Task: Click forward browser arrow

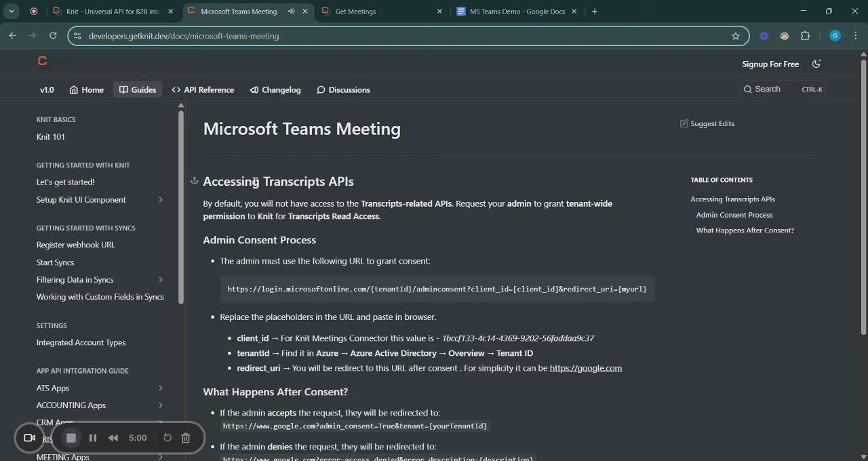Action: [x=33, y=36]
